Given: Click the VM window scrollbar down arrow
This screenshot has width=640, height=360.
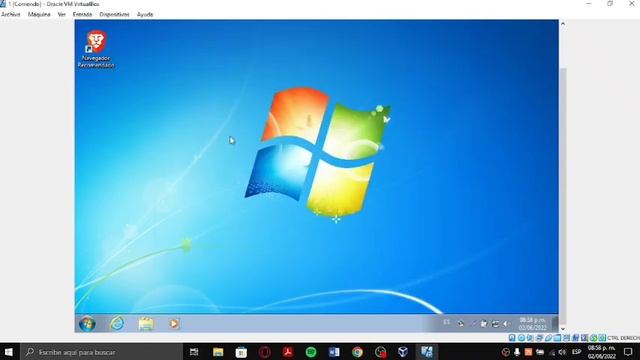Looking at the screenshot, I should click(x=563, y=329).
